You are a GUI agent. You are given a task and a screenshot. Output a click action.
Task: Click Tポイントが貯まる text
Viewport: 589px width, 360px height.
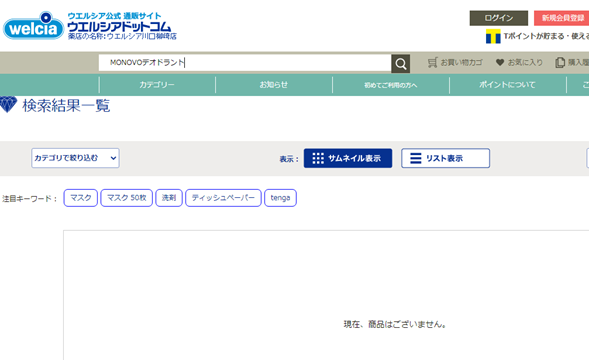(x=534, y=36)
